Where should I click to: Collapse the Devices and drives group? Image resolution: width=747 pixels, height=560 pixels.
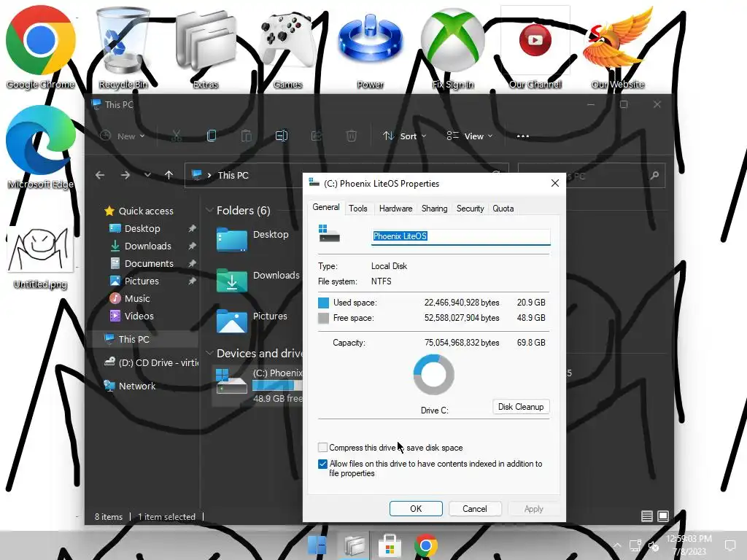tap(209, 354)
